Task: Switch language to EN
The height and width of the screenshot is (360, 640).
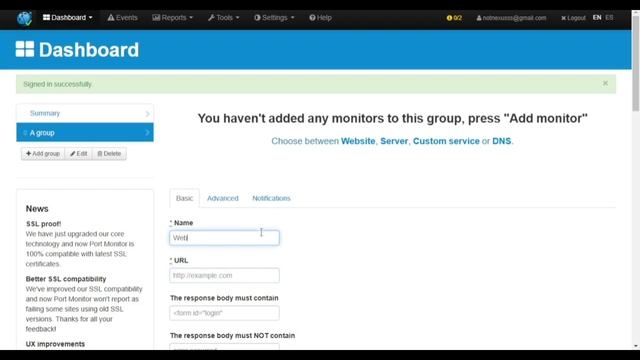Action: (x=597, y=18)
